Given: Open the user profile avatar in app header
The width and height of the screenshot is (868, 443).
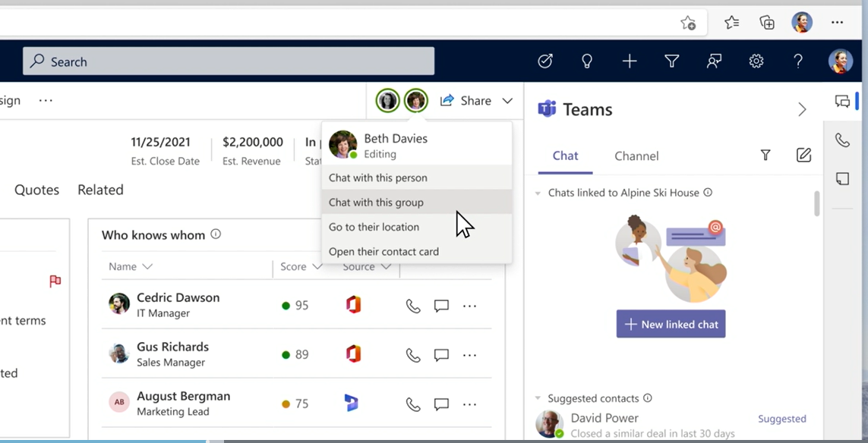Looking at the screenshot, I should [841, 61].
